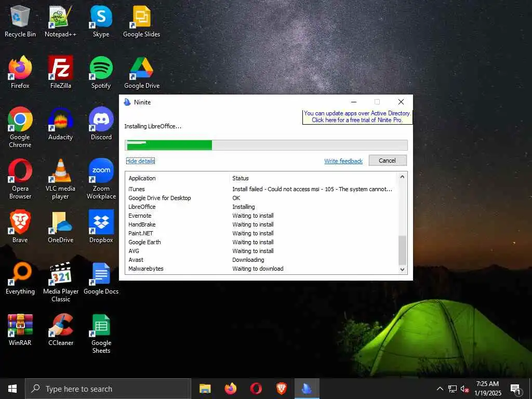Click the taskbar clock and date
The width and height of the screenshot is (532, 399).
[x=487, y=389]
